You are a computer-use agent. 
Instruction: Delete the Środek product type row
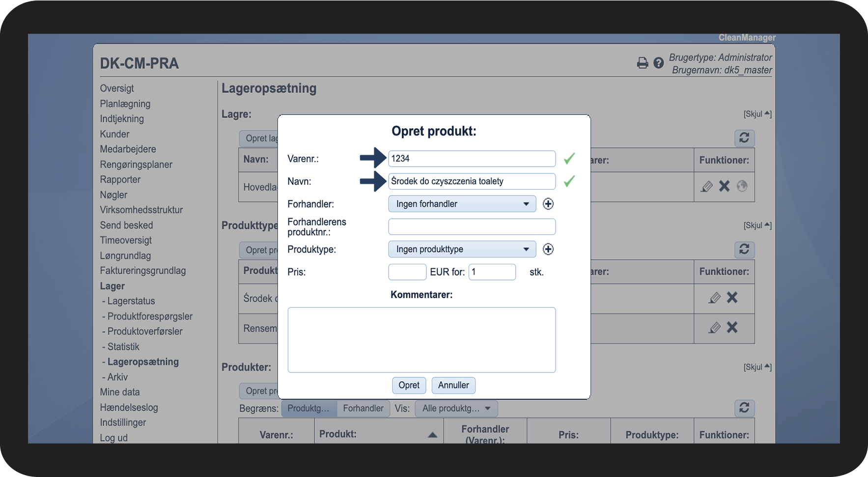point(732,298)
